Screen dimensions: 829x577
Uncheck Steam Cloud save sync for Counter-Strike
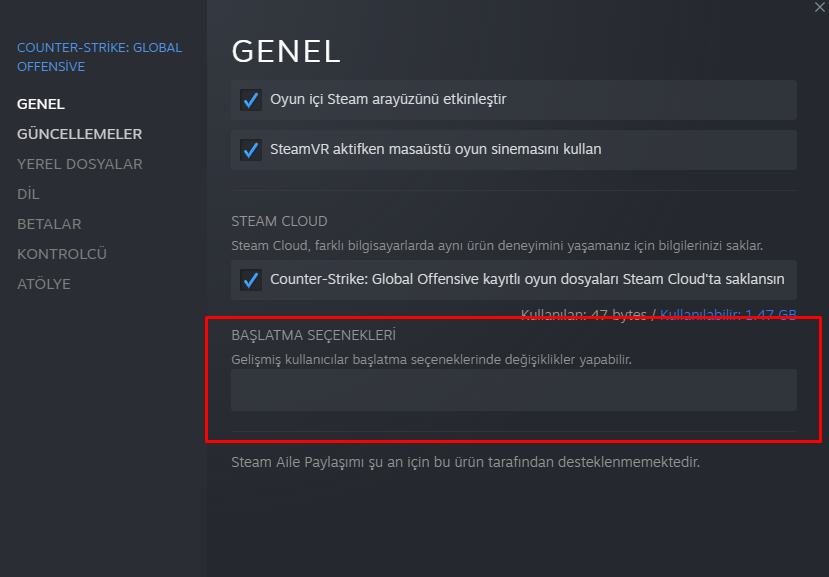(x=250, y=280)
